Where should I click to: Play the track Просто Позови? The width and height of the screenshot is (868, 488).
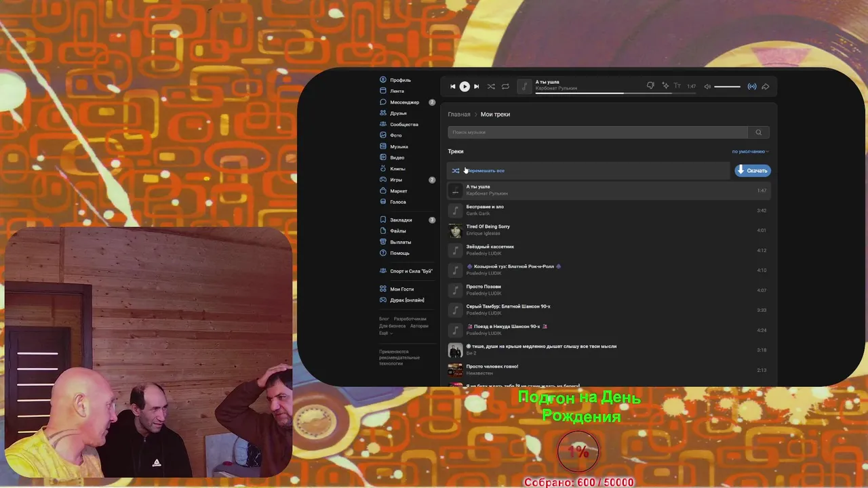coord(608,290)
